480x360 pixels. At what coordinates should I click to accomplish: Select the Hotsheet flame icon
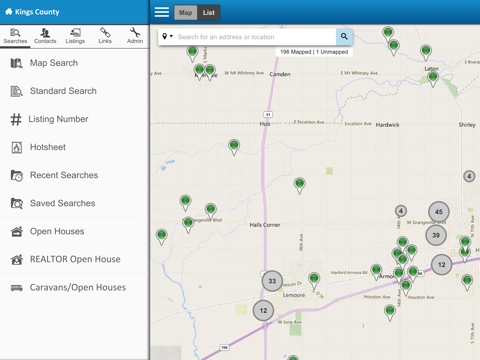tap(17, 147)
